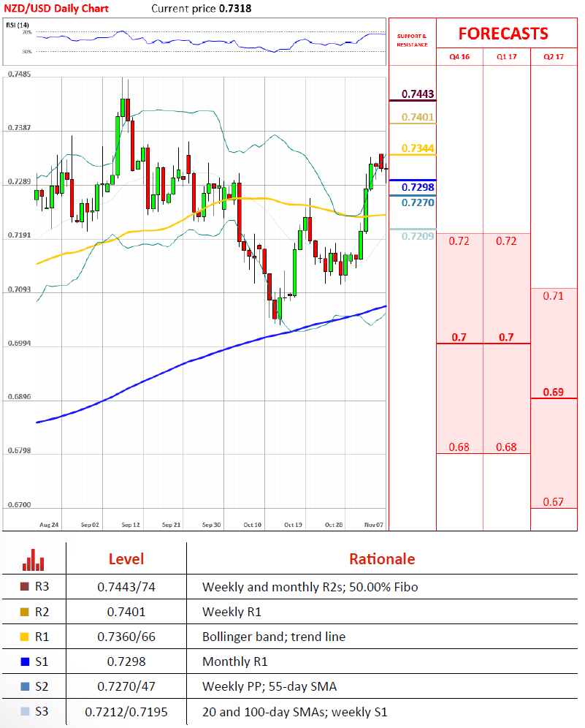Click the Q2 17 median forecast 0.69
This screenshot has width=585, height=728.
[554, 392]
